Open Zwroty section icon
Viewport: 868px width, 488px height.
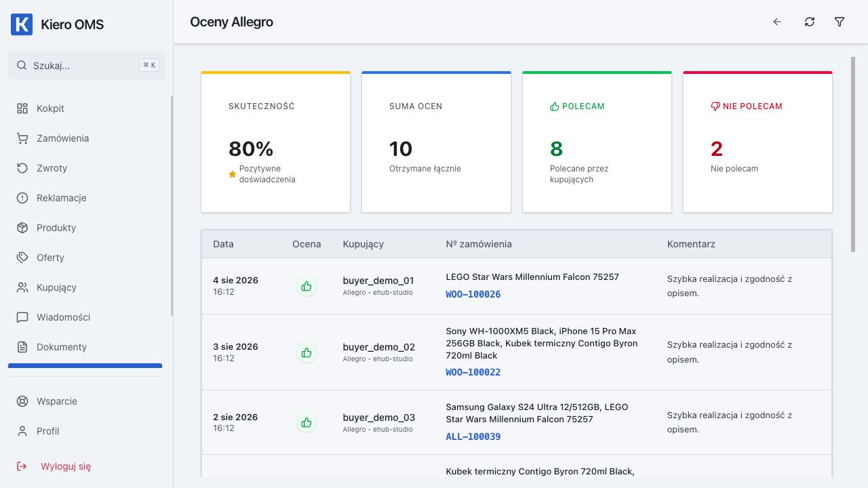(x=22, y=168)
